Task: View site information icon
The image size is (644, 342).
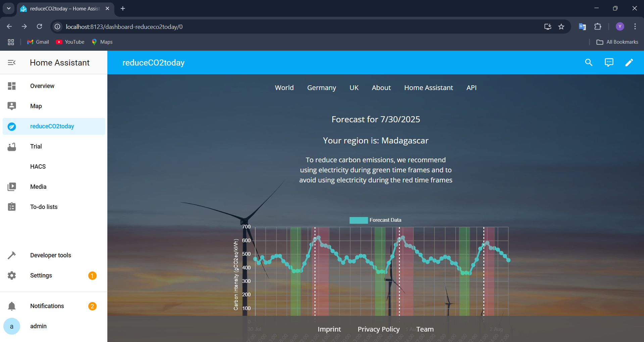Action: [57, 27]
